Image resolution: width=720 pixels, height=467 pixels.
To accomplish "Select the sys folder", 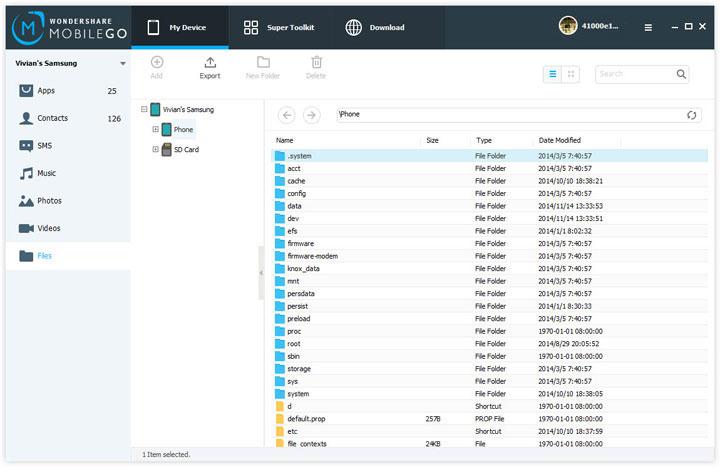I will [489, 381].
